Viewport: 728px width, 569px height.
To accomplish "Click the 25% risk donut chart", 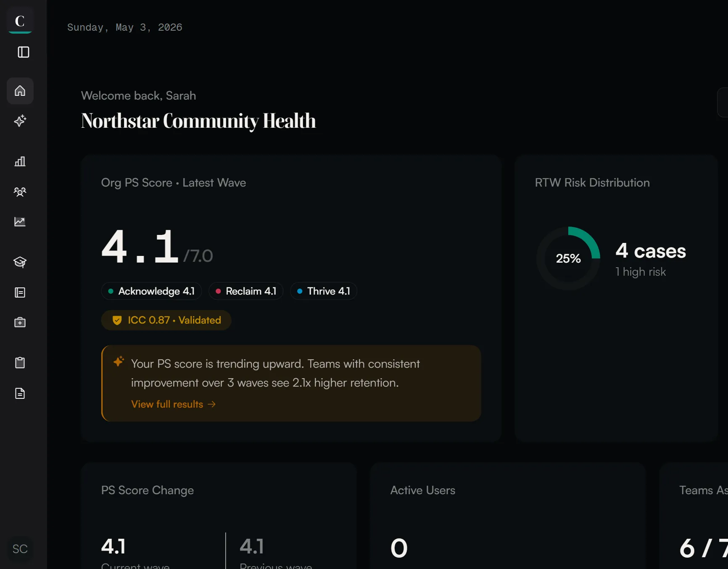I will (568, 258).
